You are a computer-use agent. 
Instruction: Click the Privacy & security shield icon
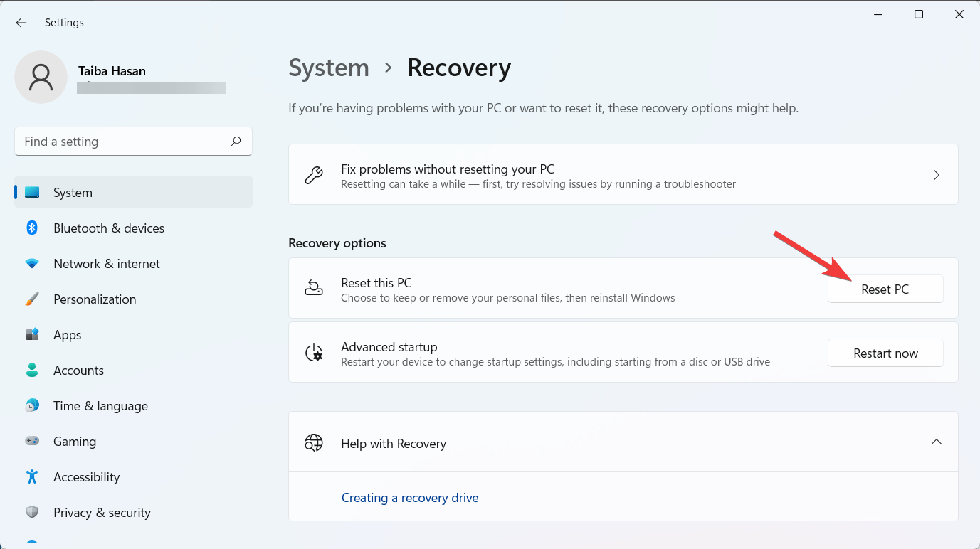tap(32, 513)
